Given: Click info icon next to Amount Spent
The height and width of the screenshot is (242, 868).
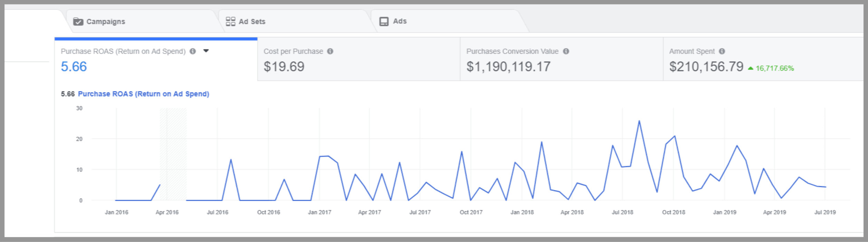Looking at the screenshot, I should [x=722, y=51].
